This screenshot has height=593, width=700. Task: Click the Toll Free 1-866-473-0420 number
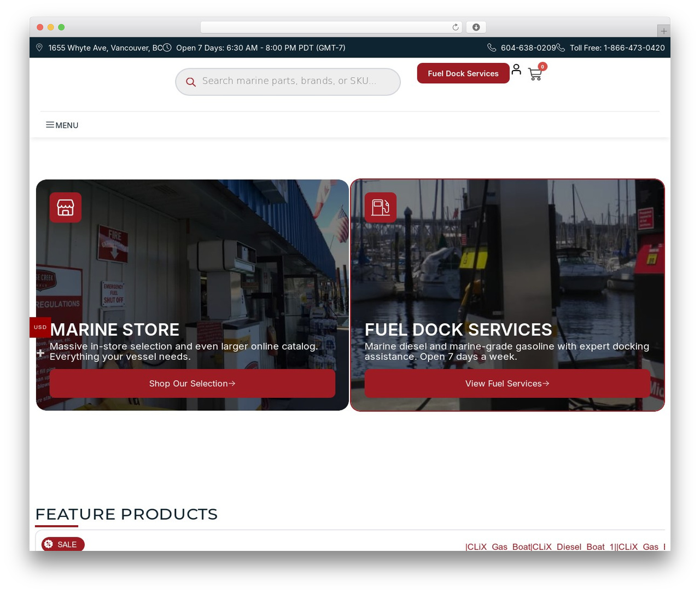tap(617, 48)
